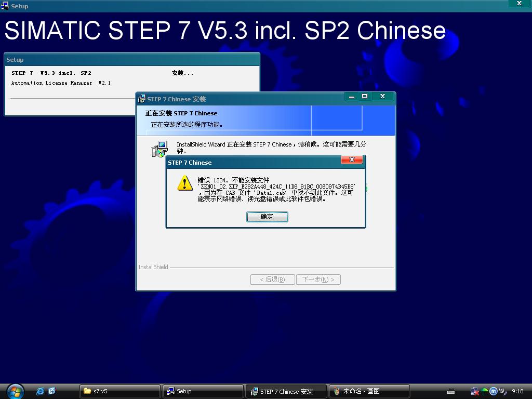Click the Setup icon in the top-left title bar

5,6
